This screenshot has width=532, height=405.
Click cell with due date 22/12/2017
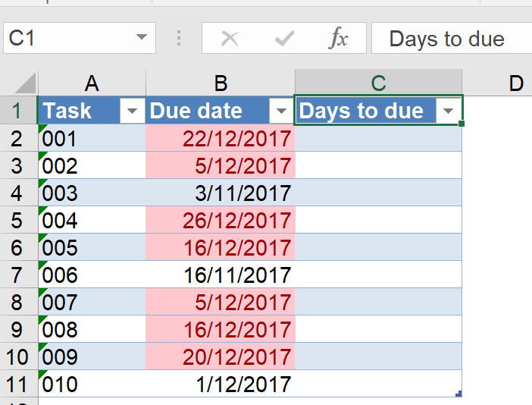[221, 138]
